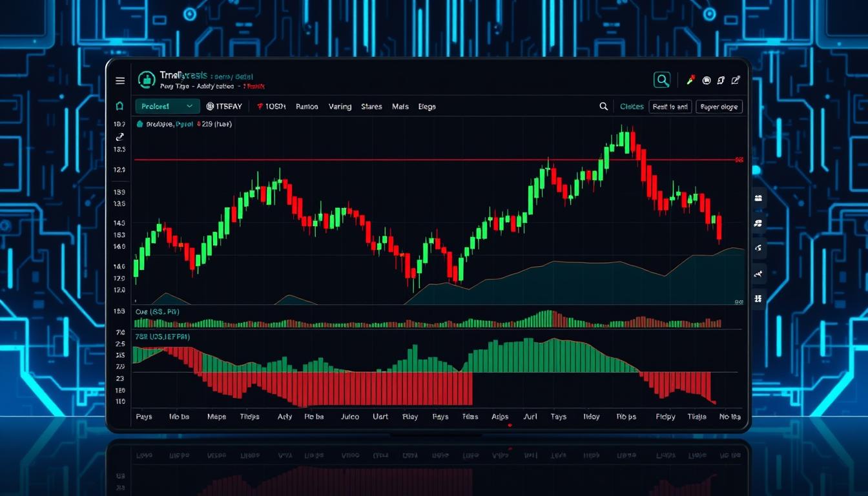Open the hamburger menu
Viewport: 868px width, 496px height.
tap(120, 81)
